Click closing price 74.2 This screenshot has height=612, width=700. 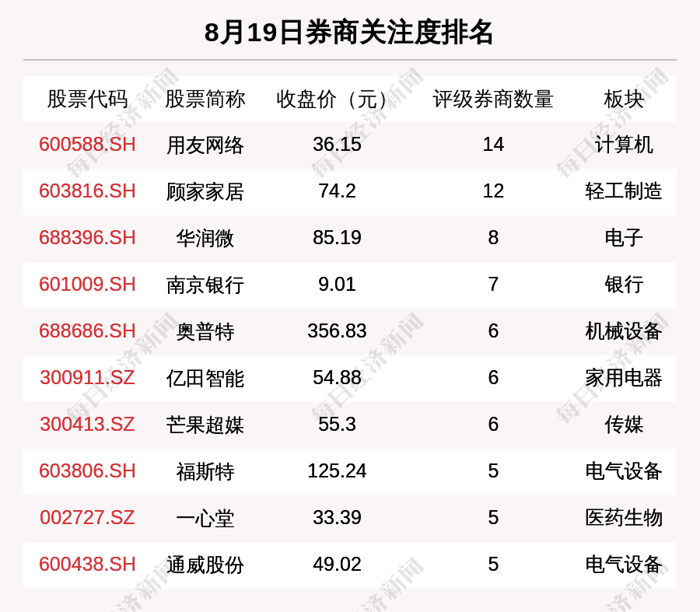(337, 191)
